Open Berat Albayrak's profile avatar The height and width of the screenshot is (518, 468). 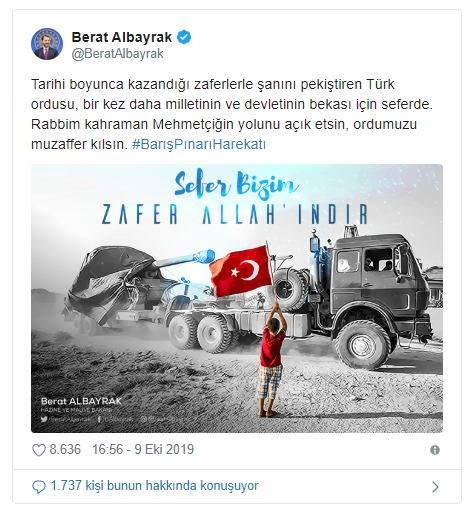pyautogui.click(x=47, y=44)
